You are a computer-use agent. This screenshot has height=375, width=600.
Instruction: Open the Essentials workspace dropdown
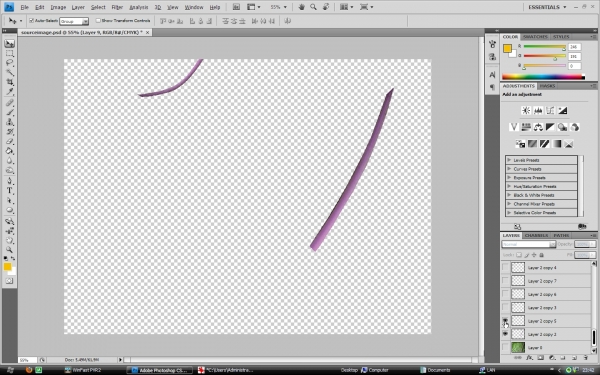547,7
